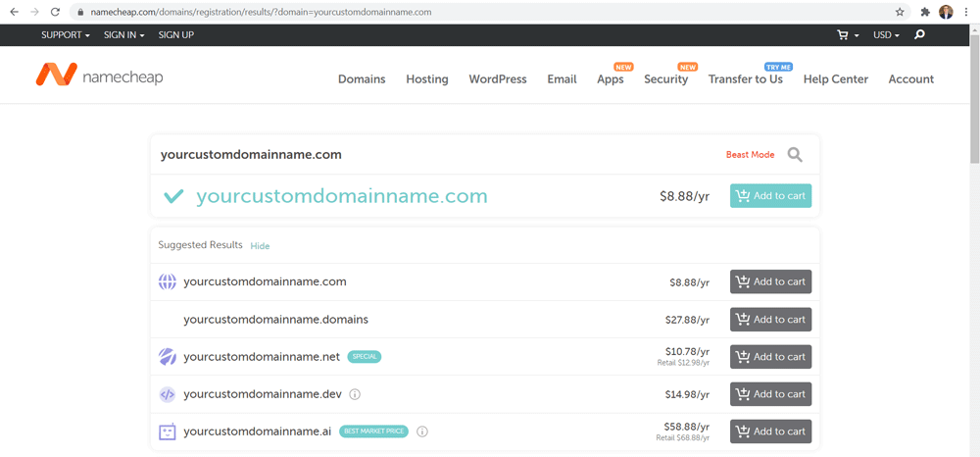Screen dimensions: 980x457
Task: Open the info icon beside yourcustomdomainname.dev
Action: point(355,394)
